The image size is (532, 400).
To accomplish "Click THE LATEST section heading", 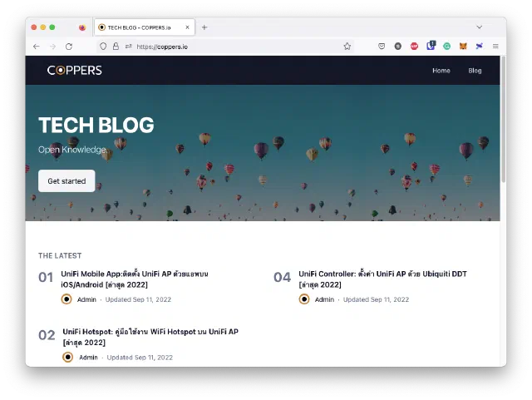I will (x=60, y=255).
